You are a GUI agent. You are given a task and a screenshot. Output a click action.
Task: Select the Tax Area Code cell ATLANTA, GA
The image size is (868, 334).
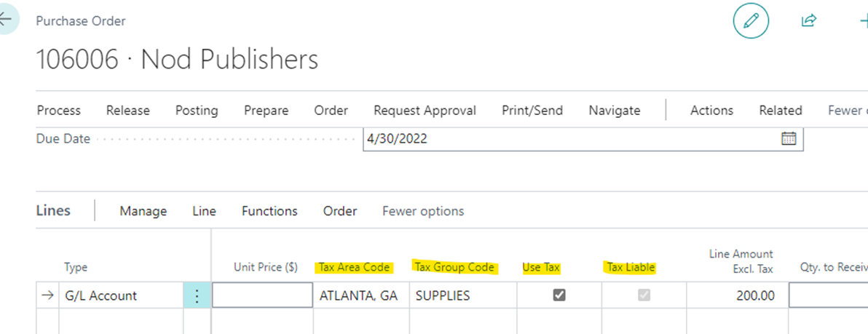(358, 295)
